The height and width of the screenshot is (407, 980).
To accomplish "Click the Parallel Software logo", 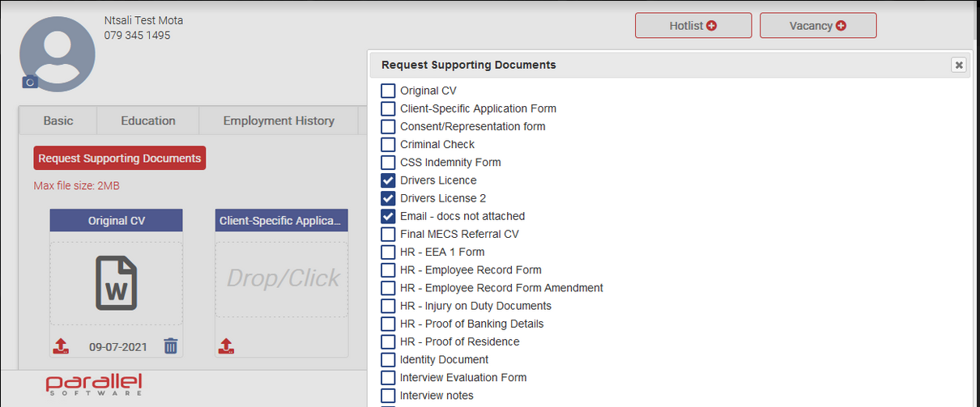I will click(x=94, y=384).
